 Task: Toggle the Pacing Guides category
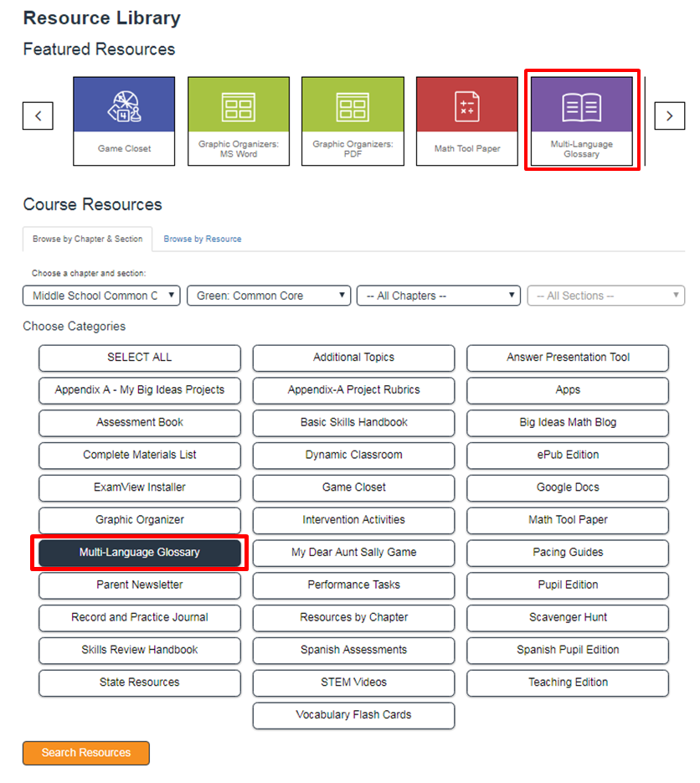(x=568, y=553)
